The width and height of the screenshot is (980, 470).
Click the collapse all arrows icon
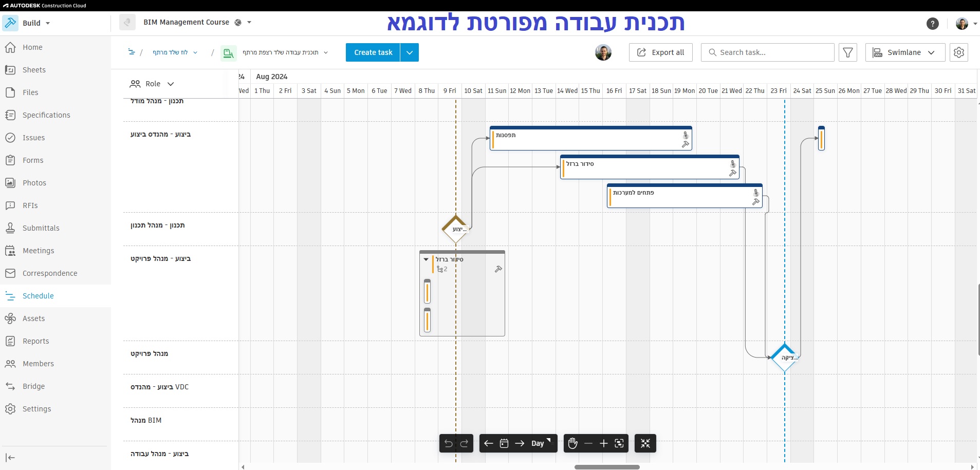[x=645, y=443]
